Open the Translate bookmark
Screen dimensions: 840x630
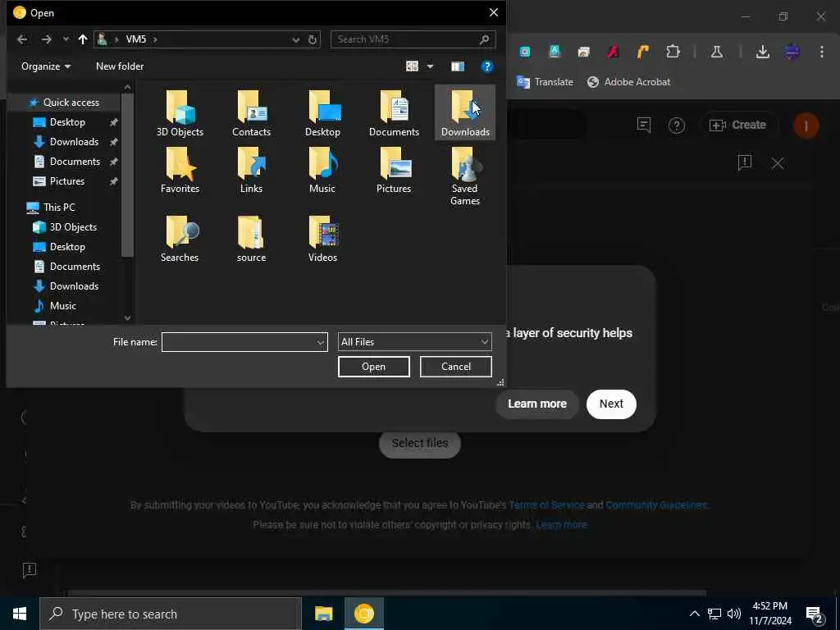545,82
